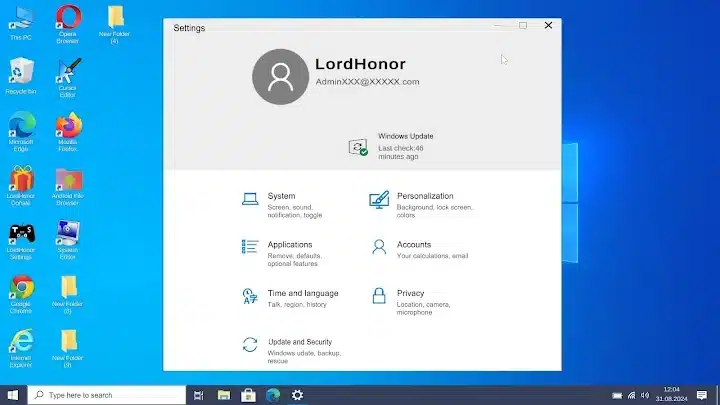Viewport: 720px width, 405px height.
Task: Open the Accounts settings category
Action: [419, 249]
